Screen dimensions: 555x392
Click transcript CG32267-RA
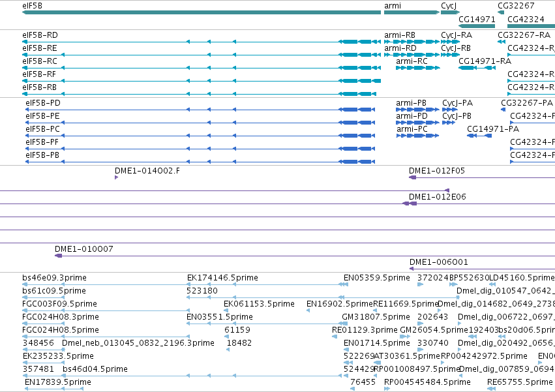click(524, 35)
